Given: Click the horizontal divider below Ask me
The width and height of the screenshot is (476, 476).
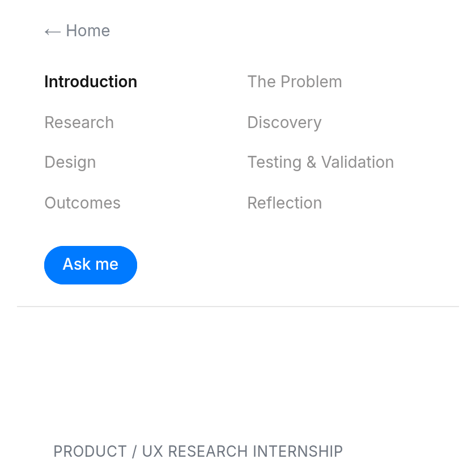Looking at the screenshot, I should click(238, 307).
